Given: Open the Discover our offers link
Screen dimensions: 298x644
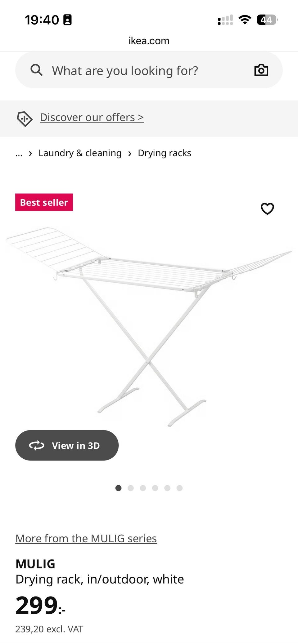Looking at the screenshot, I should pyautogui.click(x=92, y=117).
